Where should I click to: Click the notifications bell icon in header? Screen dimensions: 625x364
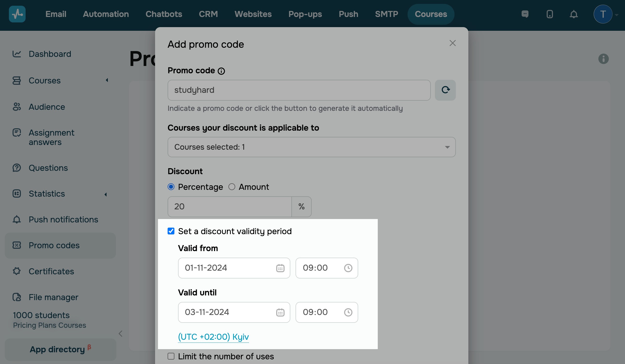(x=574, y=14)
